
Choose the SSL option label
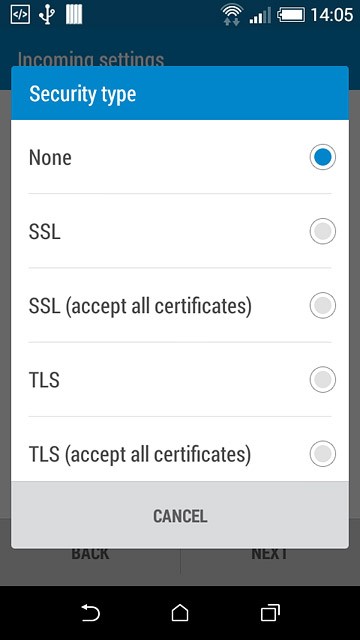[x=44, y=232]
